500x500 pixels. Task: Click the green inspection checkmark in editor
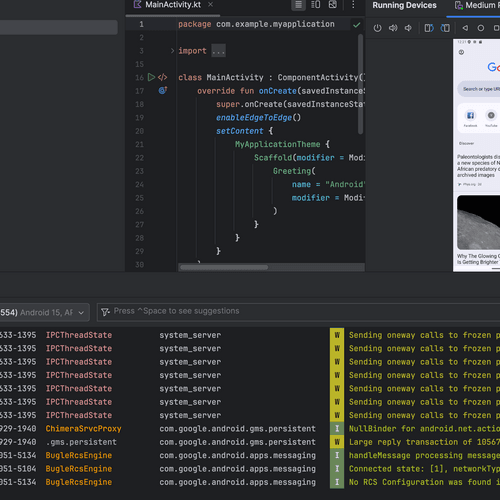click(357, 25)
